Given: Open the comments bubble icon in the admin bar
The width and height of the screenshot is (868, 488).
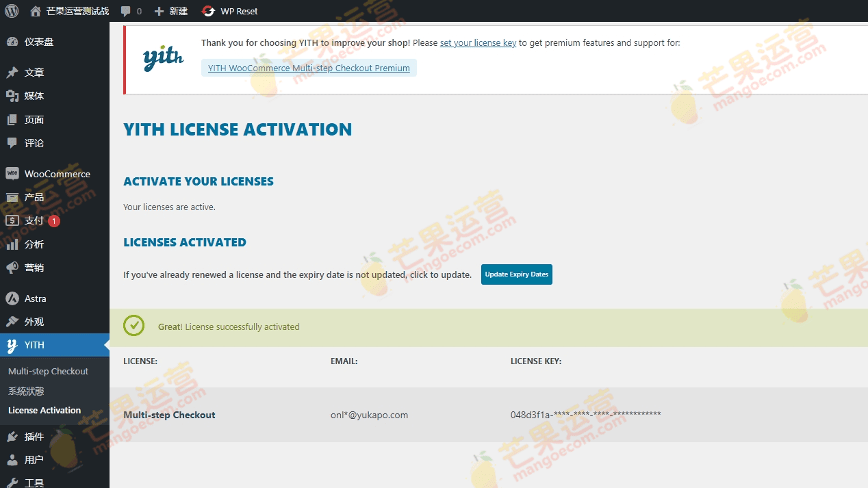Looking at the screenshot, I should pyautogui.click(x=126, y=11).
